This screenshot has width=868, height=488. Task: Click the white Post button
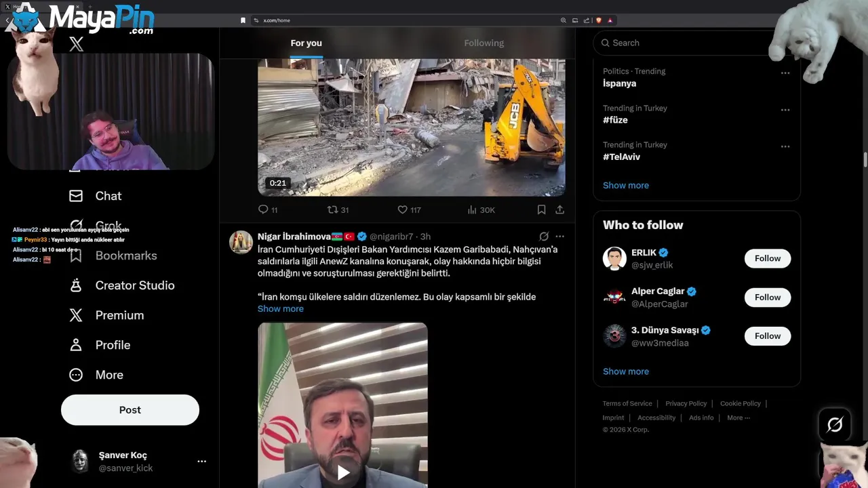(x=130, y=410)
